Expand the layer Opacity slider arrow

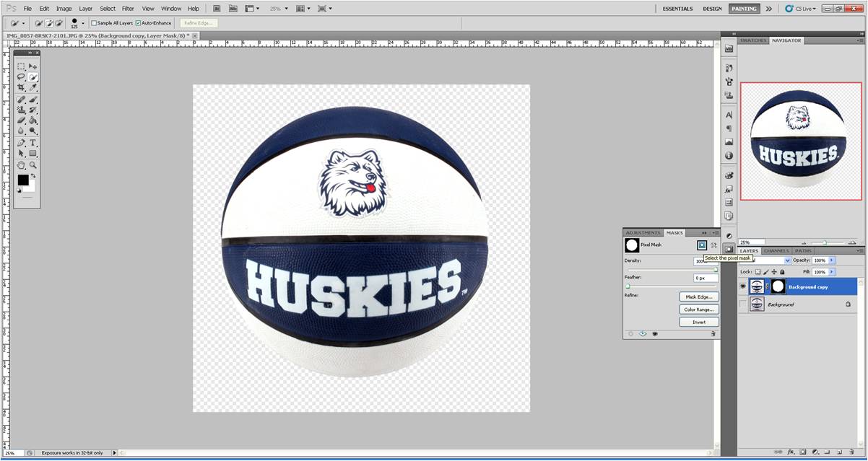(832, 260)
